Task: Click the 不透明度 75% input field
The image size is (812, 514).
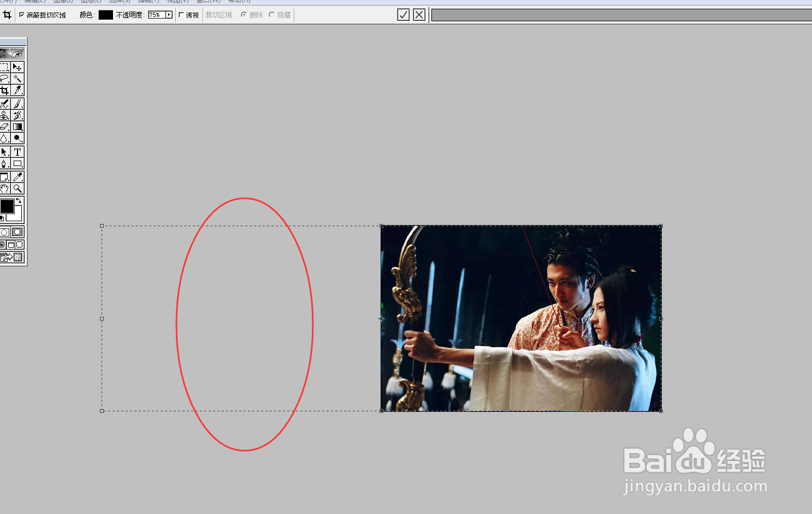Action: 157,15
